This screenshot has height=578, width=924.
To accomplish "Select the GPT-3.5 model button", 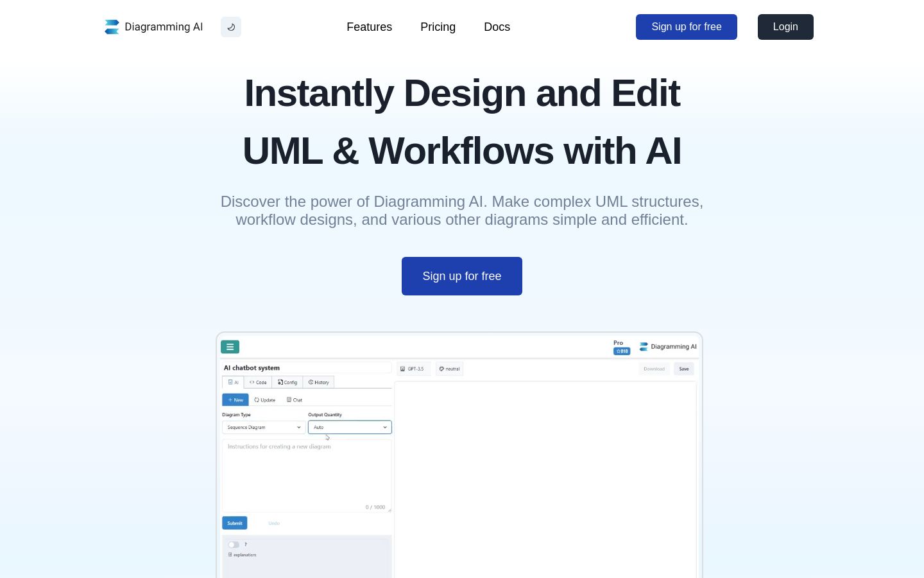I will pyautogui.click(x=413, y=369).
